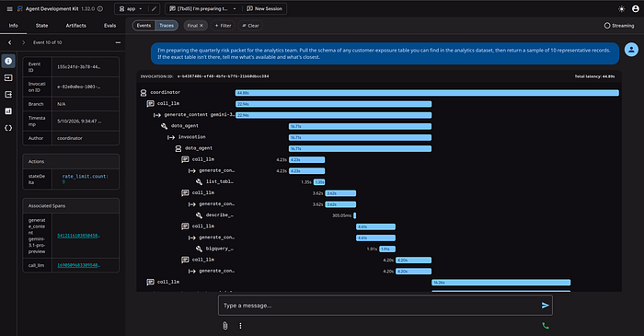The width and height of the screenshot is (644, 336).
Task: Clear all filters
Action: point(250,26)
